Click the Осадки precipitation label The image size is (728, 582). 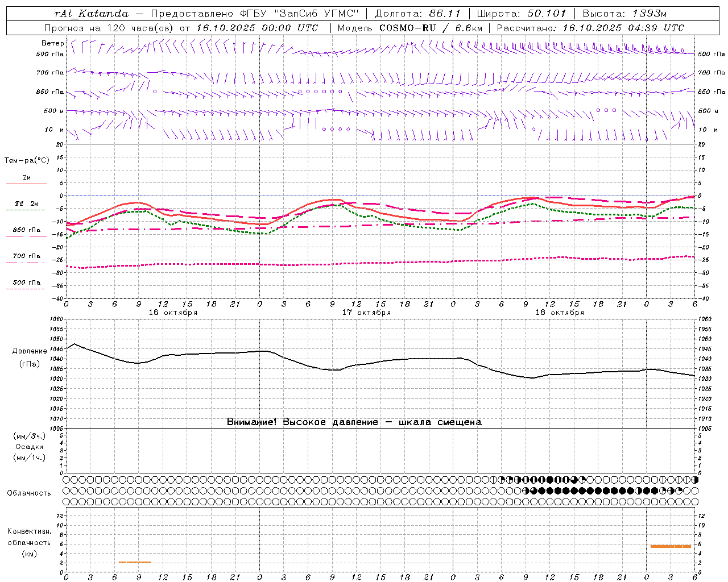(x=30, y=447)
